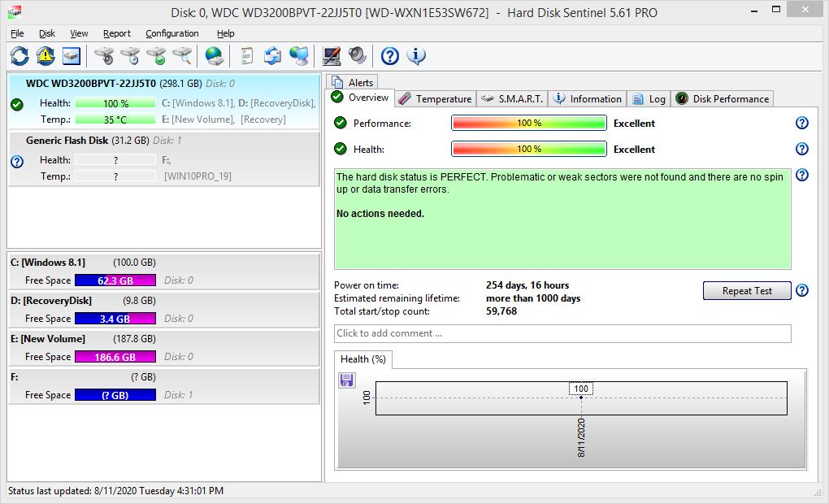Click the '59,768' start/stop count
This screenshot has height=504, width=829.
tap(501, 311)
